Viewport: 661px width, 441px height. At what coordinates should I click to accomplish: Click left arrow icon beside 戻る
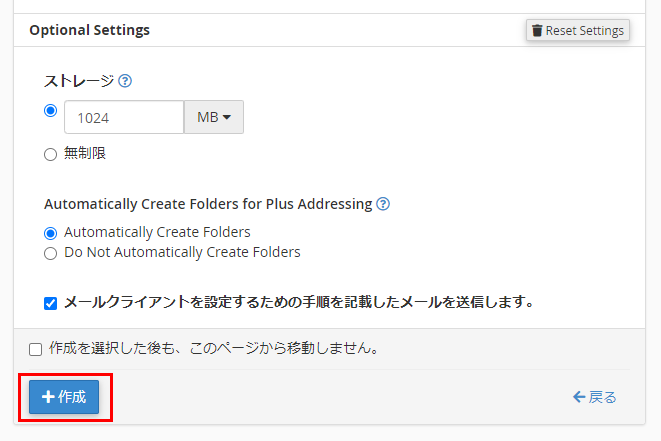point(578,397)
